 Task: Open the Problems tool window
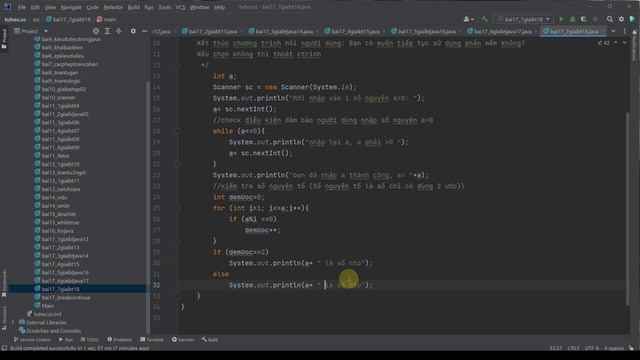click(119, 340)
